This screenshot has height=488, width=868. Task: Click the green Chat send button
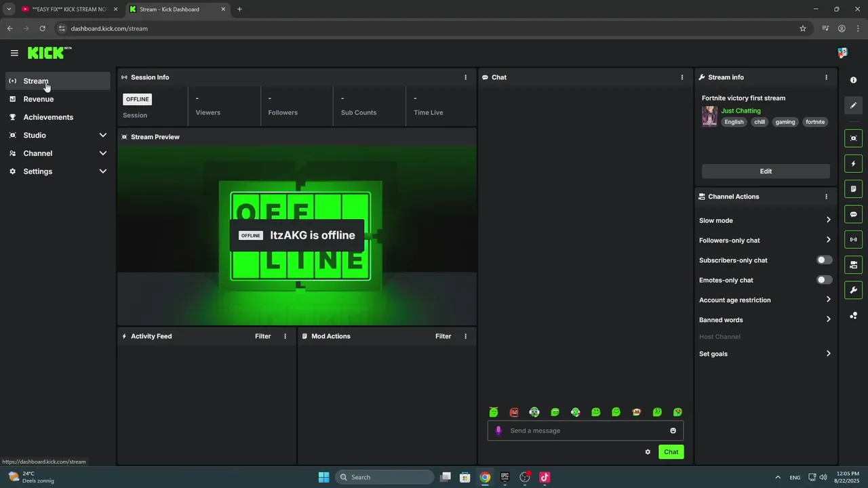671,452
